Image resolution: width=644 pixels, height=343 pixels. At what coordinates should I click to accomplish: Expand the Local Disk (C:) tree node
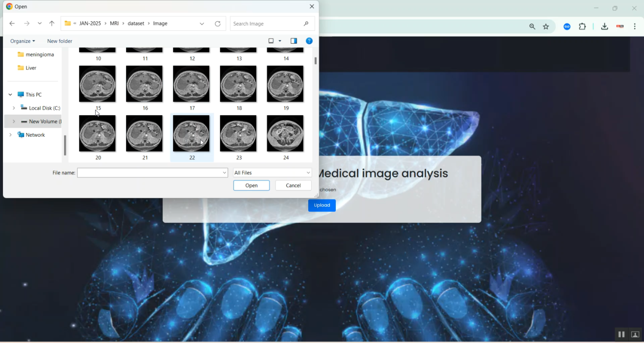(x=14, y=108)
